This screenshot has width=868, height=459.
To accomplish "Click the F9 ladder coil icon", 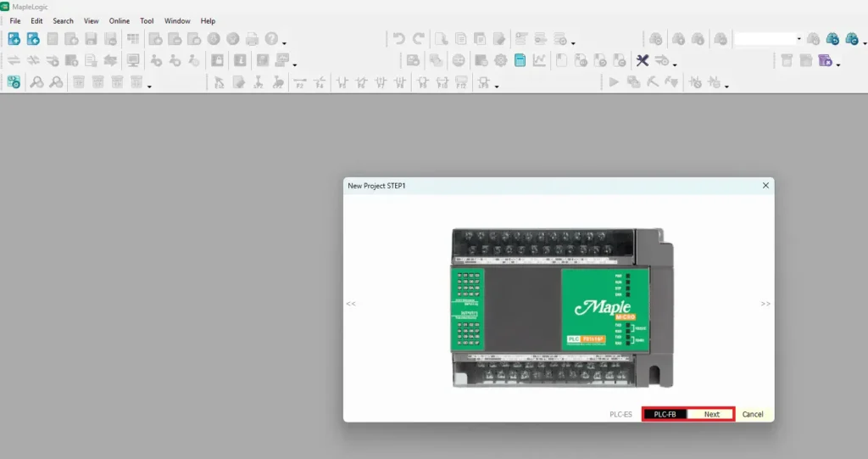I will click(423, 83).
